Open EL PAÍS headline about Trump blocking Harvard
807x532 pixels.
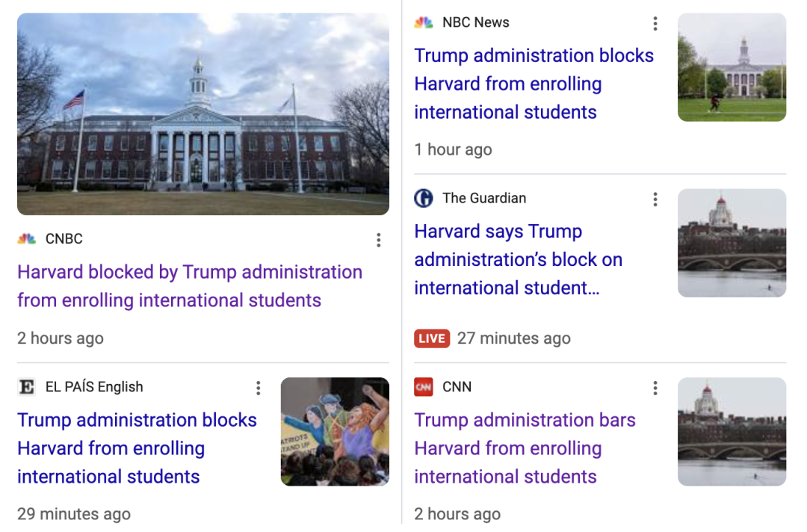[137, 448]
